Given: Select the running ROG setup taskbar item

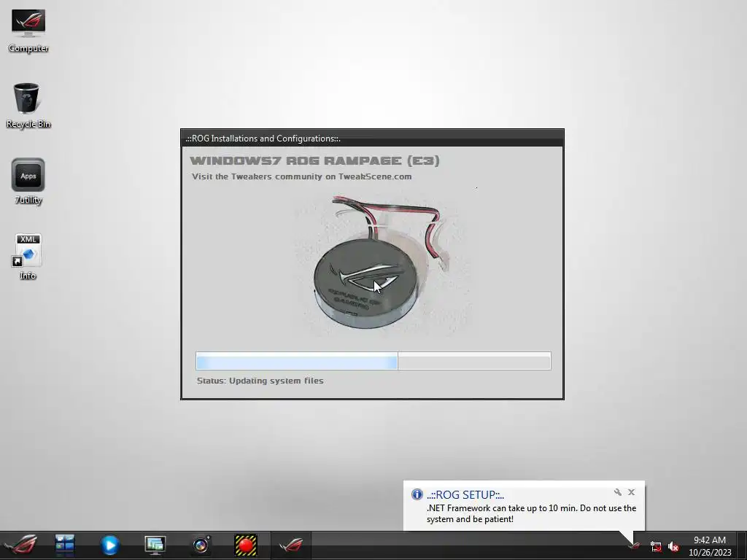Looking at the screenshot, I should 290,545.
